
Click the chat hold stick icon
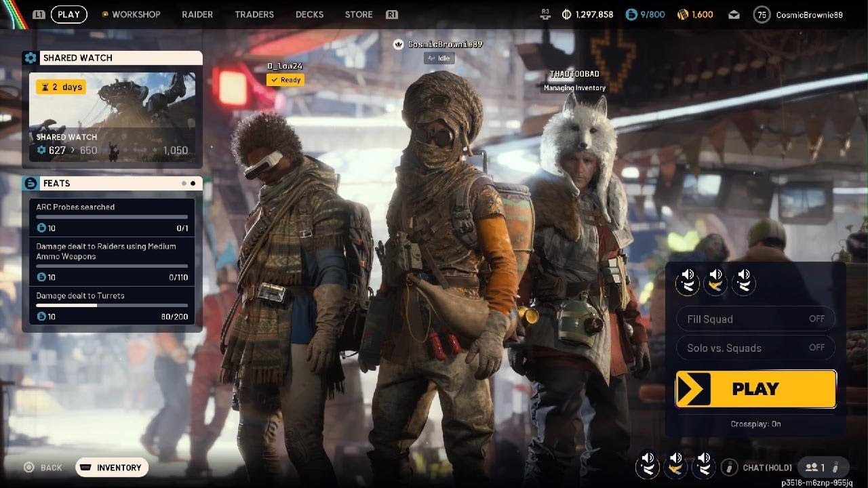pos(729,467)
